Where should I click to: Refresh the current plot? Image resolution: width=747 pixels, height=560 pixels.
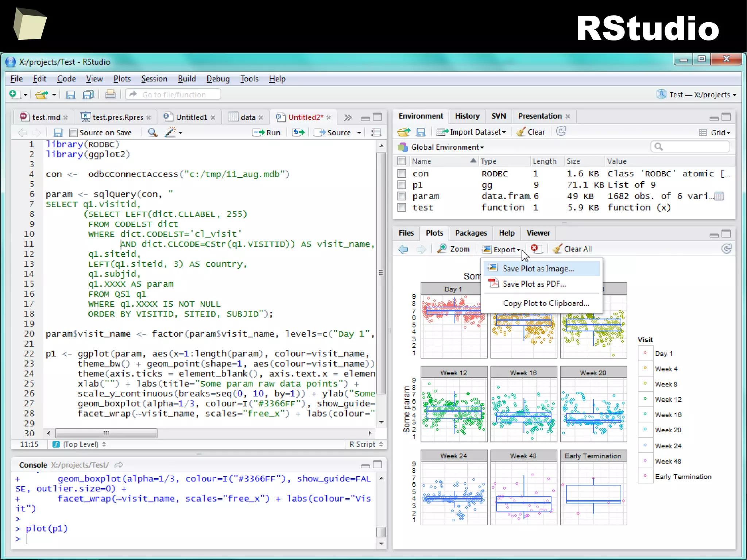[x=727, y=249]
